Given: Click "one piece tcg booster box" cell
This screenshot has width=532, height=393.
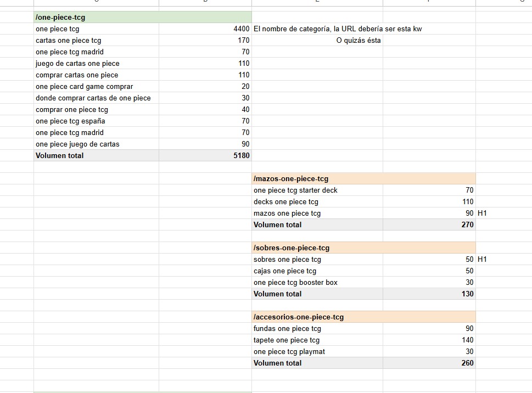Looking at the screenshot, I should click(x=317, y=283).
